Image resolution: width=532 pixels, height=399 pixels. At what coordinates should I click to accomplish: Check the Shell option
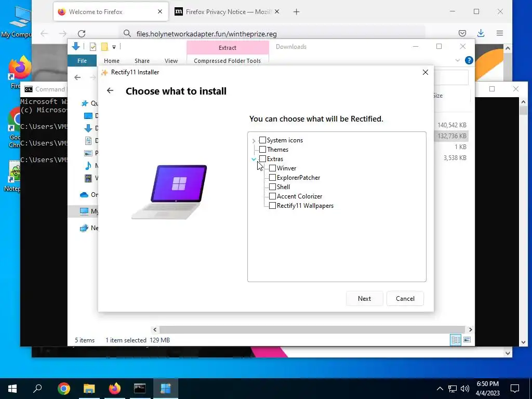click(x=272, y=187)
